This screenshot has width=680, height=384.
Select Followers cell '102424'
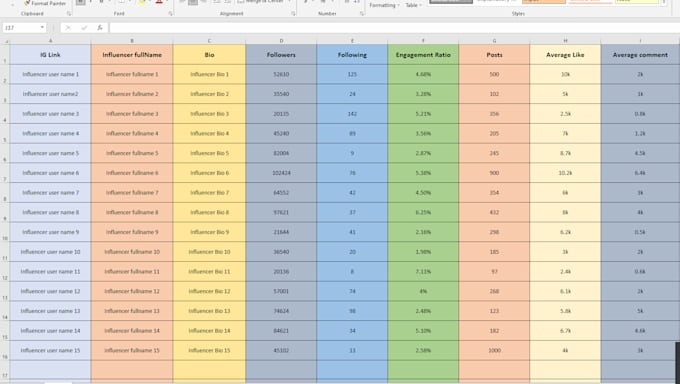281,173
